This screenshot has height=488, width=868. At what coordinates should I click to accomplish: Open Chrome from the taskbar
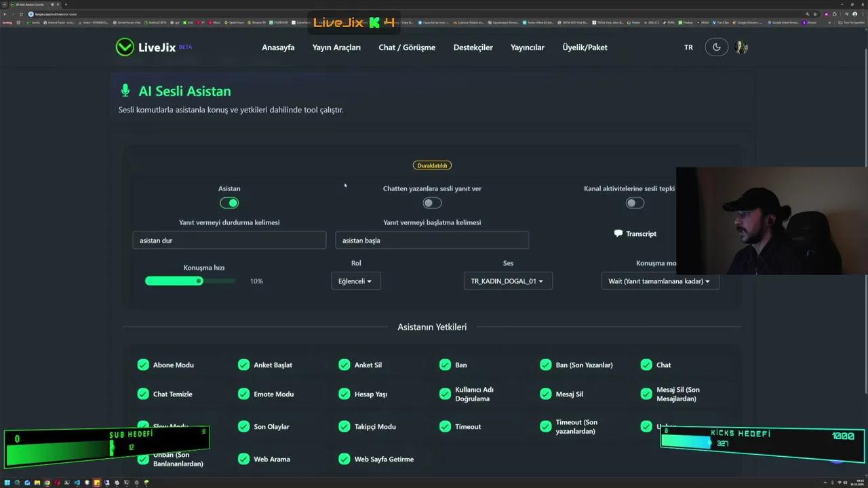point(47,483)
